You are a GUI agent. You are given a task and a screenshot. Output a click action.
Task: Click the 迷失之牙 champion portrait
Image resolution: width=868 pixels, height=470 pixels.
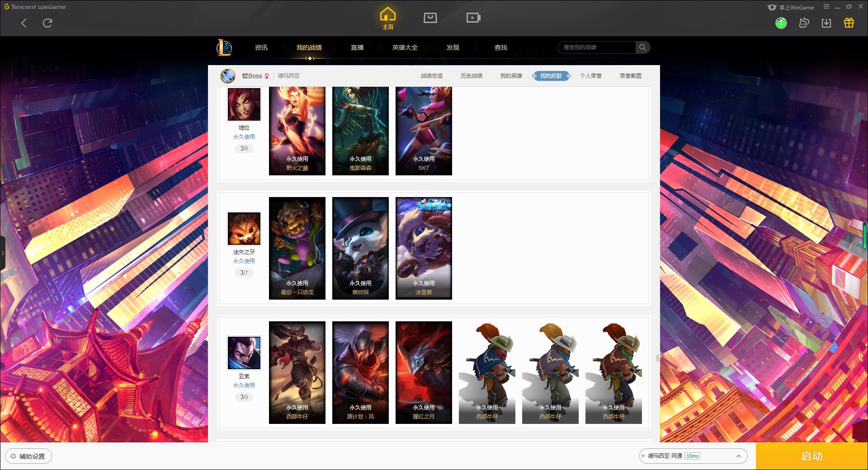click(244, 229)
